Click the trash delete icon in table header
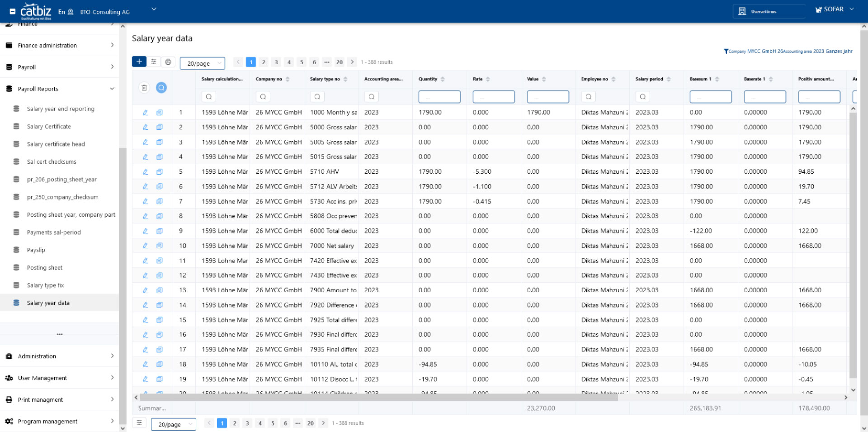This screenshot has height=432, width=868. click(x=144, y=88)
